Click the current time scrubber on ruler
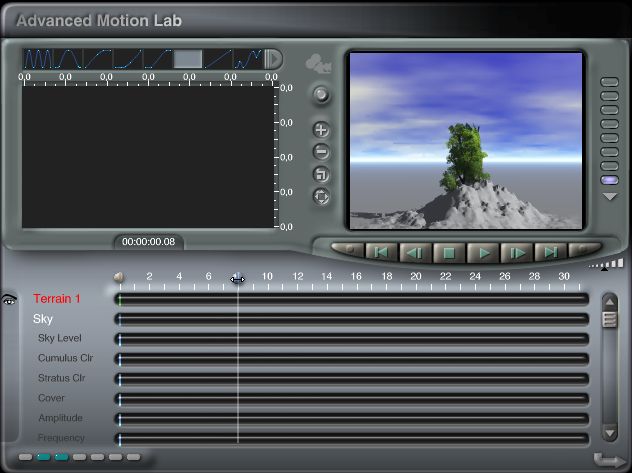Viewport: 632px width, 473px height. coord(238,279)
